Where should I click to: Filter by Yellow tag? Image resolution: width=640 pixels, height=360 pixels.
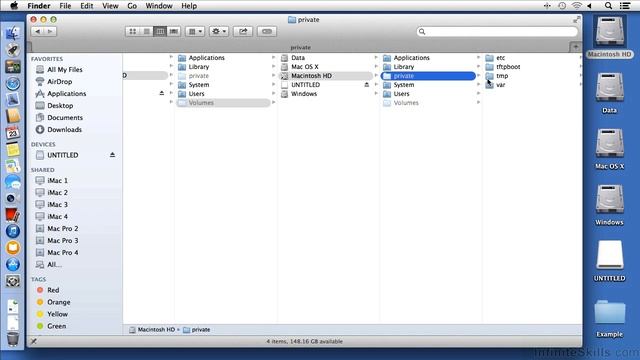58,314
